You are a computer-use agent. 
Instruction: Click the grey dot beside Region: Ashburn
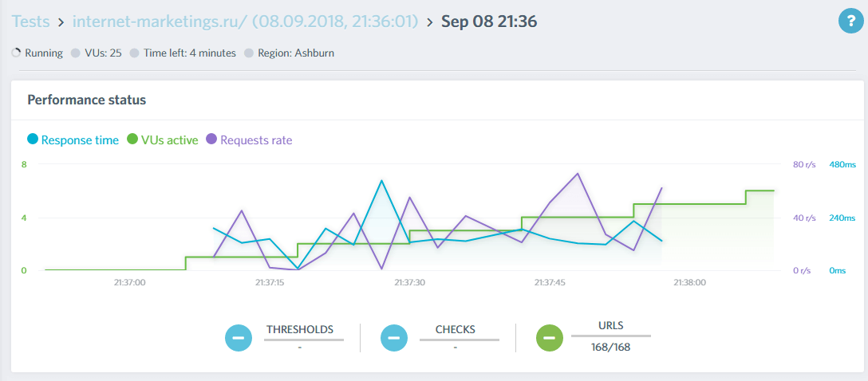coord(249,53)
